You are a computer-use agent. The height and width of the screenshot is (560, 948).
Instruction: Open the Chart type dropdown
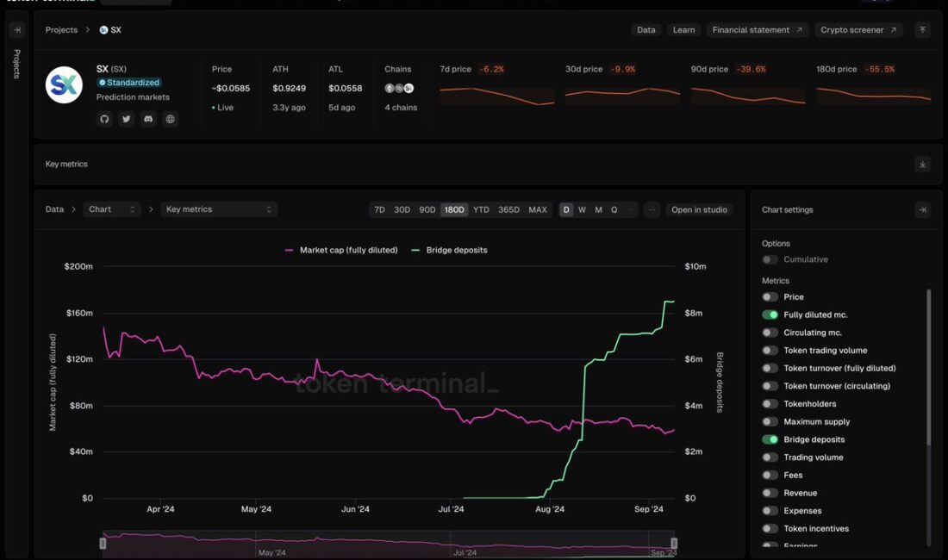click(x=112, y=209)
